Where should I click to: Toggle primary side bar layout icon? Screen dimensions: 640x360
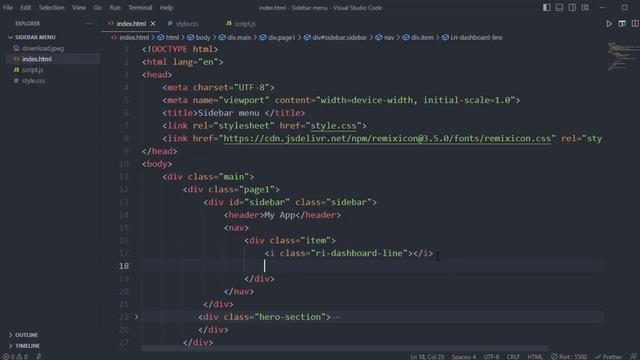[547, 7]
